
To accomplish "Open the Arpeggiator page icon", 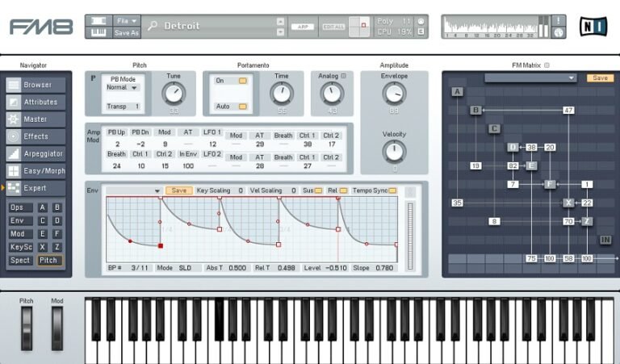I will pyautogui.click(x=14, y=153).
